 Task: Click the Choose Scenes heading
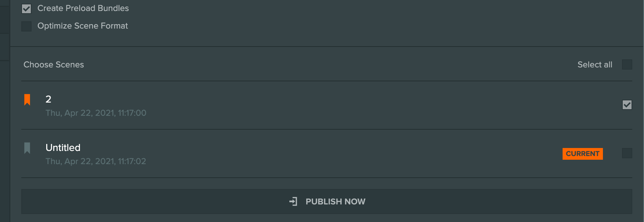point(54,64)
